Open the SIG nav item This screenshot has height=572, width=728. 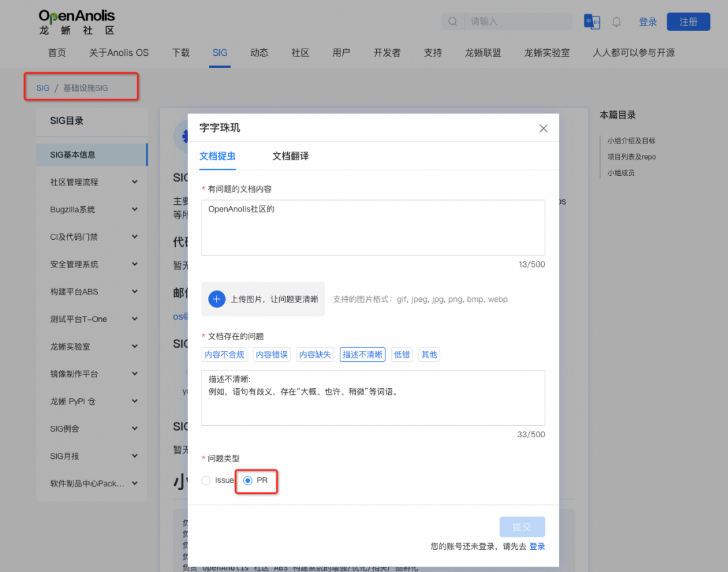pos(220,53)
